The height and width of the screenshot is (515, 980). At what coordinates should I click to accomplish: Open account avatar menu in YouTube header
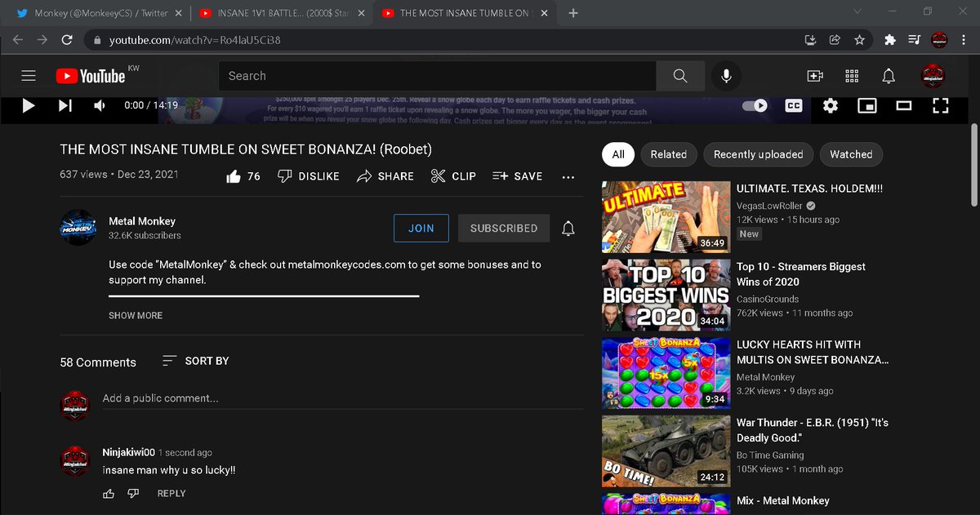click(933, 76)
